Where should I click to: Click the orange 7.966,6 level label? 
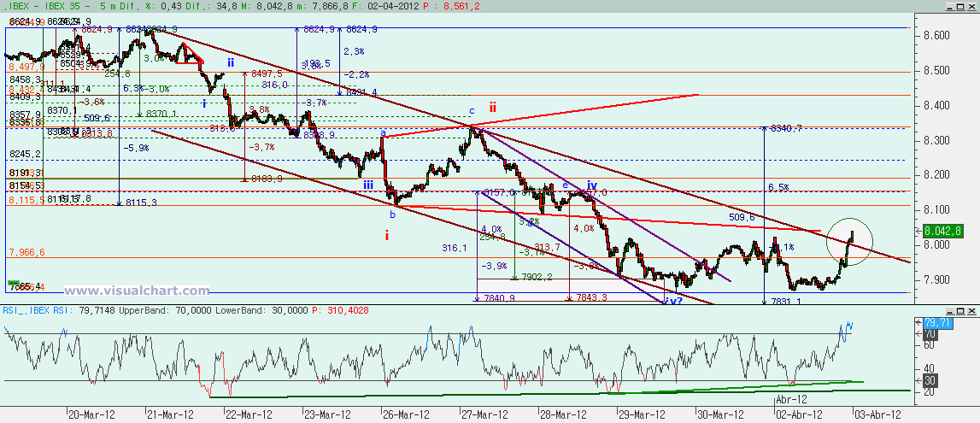(26, 252)
